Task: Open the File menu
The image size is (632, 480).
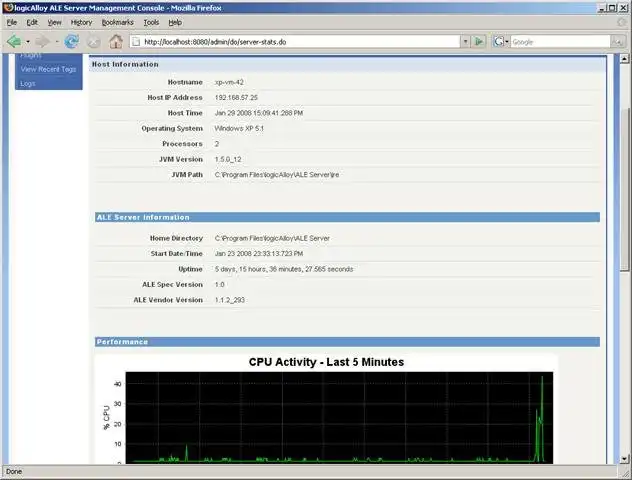Action: click(x=12, y=23)
